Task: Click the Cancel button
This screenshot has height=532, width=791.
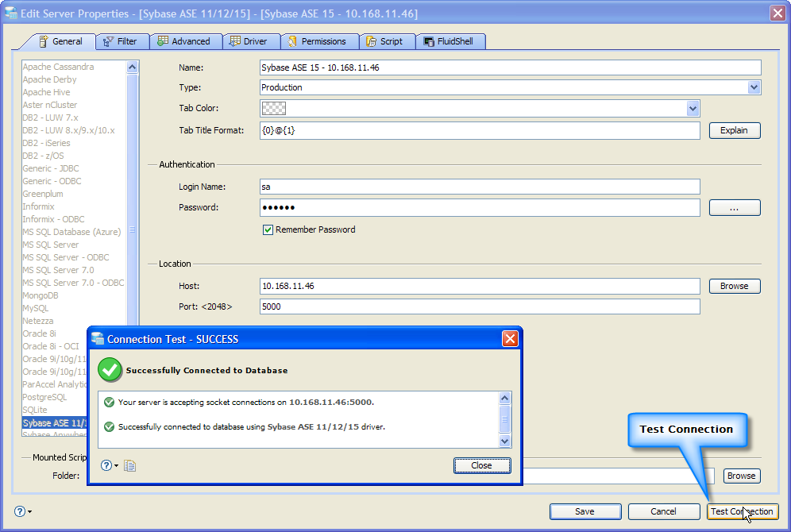Action: coord(663,511)
